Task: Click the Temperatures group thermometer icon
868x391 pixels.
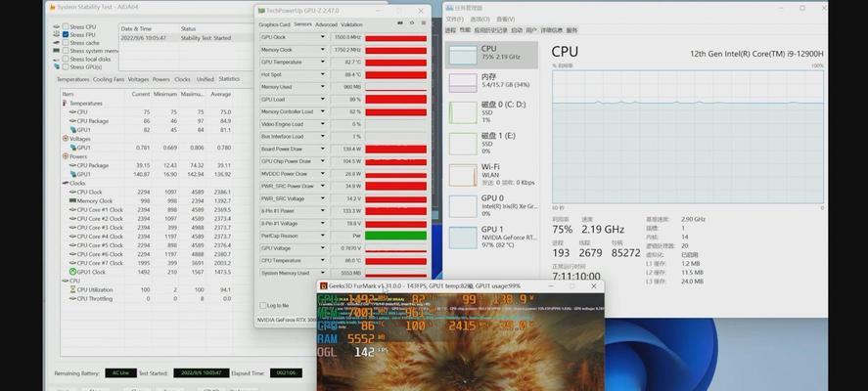Action: click(x=66, y=104)
